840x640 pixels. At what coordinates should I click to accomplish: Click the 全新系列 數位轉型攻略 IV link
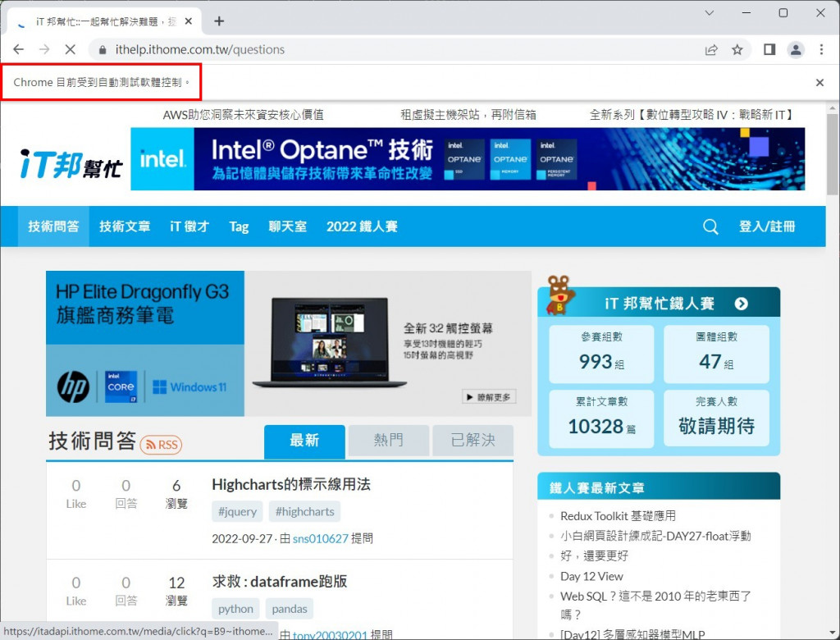[692, 115]
